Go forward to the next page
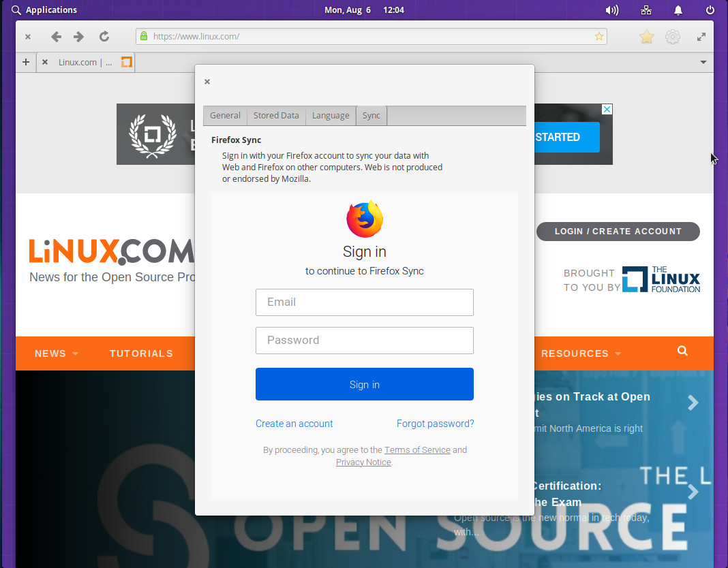Screen dimensions: 728x568 (x=79, y=37)
